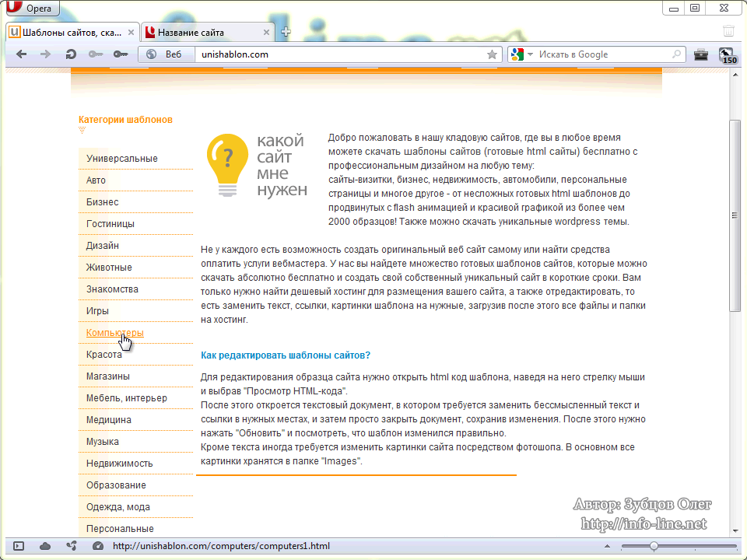
Task: Switch to the "Название сайта" tab
Action: pos(191,33)
